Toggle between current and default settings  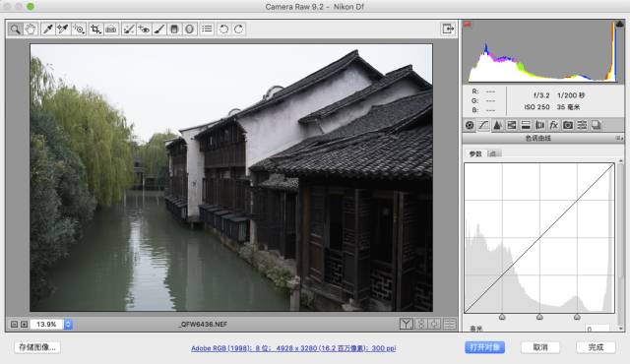(x=450, y=324)
